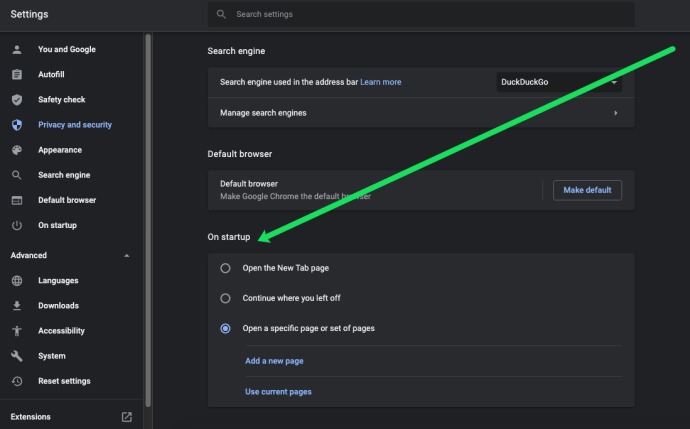This screenshot has height=429, width=690.
Task: Open Privacy and security section
Action: point(75,125)
